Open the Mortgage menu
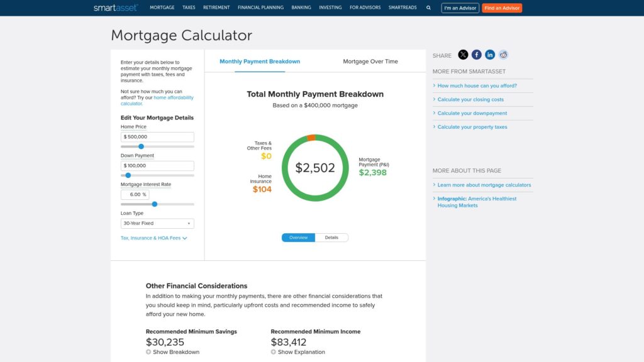 coord(162,8)
